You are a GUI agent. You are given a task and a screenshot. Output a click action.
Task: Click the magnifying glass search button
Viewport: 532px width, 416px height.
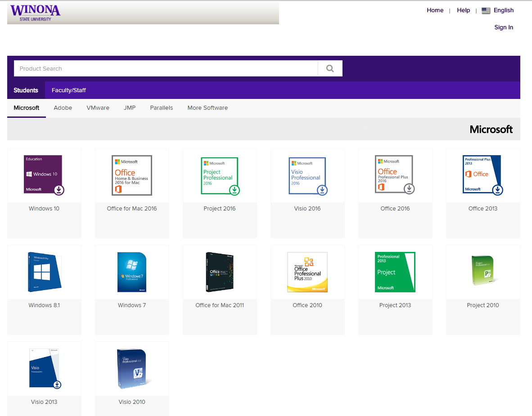pyautogui.click(x=330, y=68)
